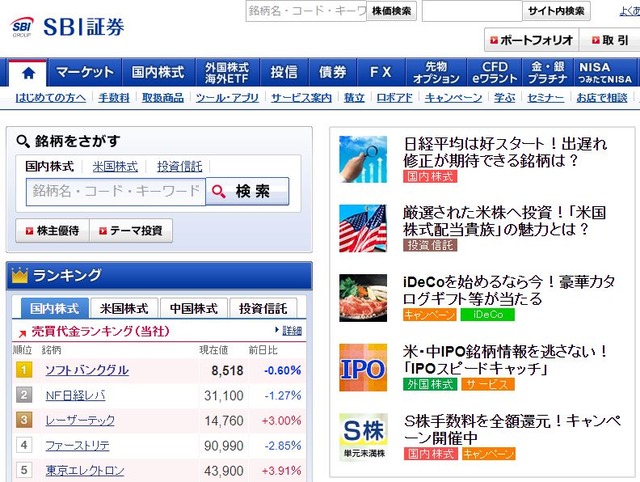Open 先物オプション menu
640x482 pixels.
pyautogui.click(x=436, y=72)
